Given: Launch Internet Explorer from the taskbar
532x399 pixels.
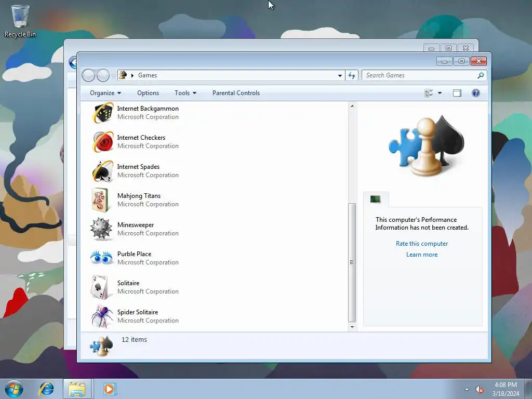Looking at the screenshot, I should click(x=46, y=389).
